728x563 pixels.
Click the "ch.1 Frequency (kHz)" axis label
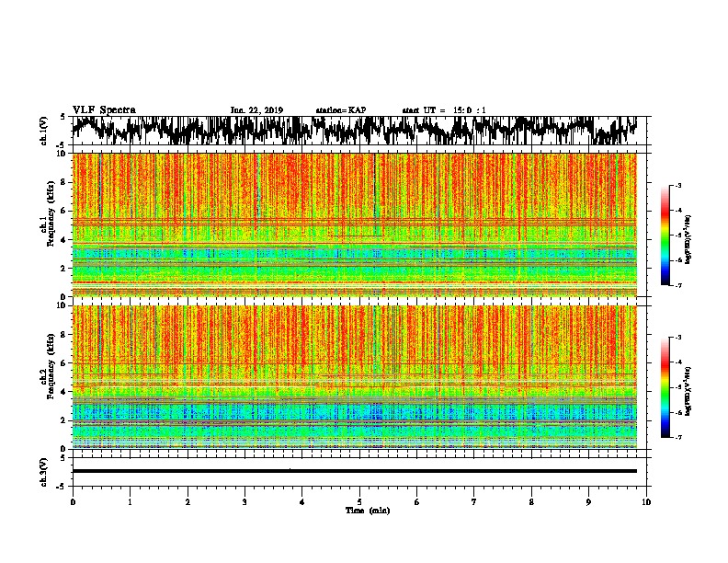click(x=47, y=213)
